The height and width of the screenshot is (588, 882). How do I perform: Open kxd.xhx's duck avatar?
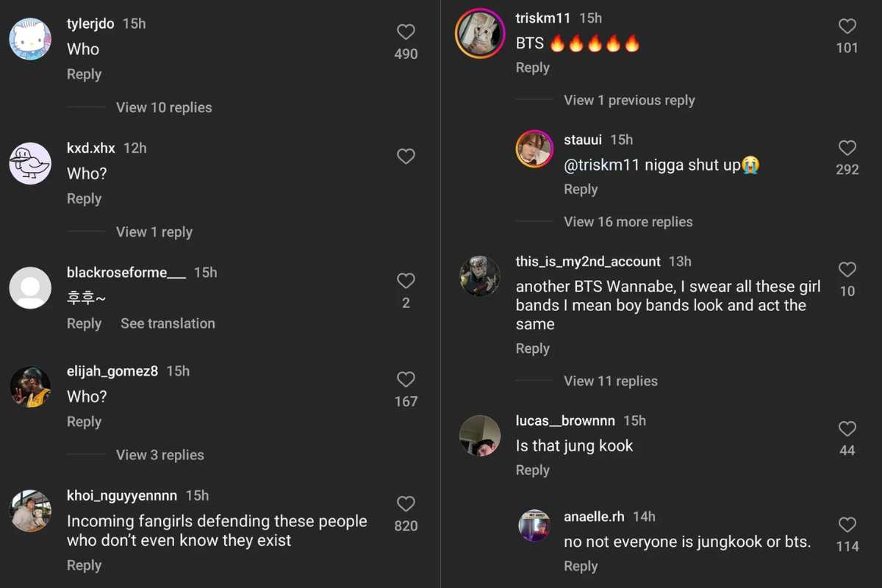click(x=30, y=163)
